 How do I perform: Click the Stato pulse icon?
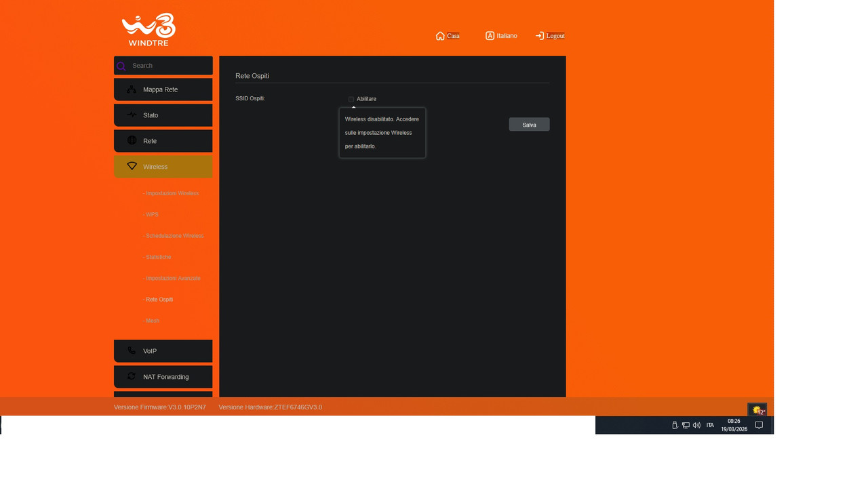(x=132, y=115)
